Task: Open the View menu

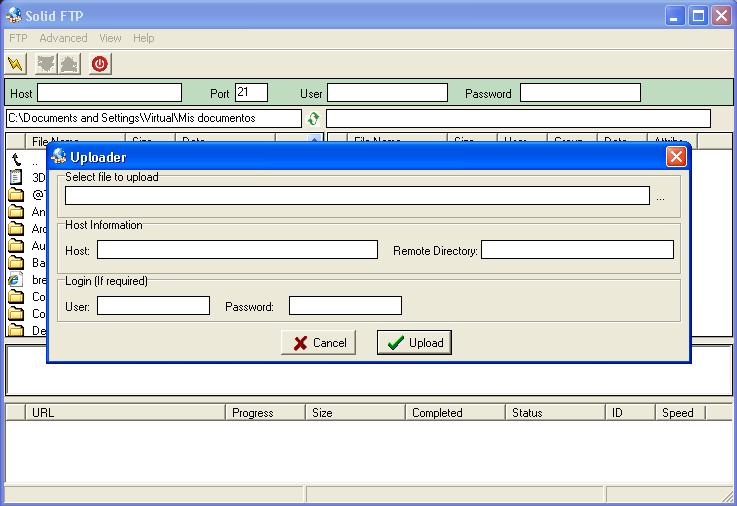Action: click(110, 38)
